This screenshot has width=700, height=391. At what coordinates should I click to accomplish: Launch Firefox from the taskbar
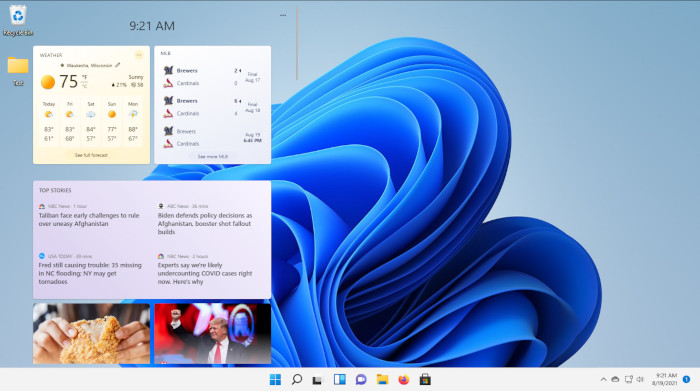coord(404,380)
